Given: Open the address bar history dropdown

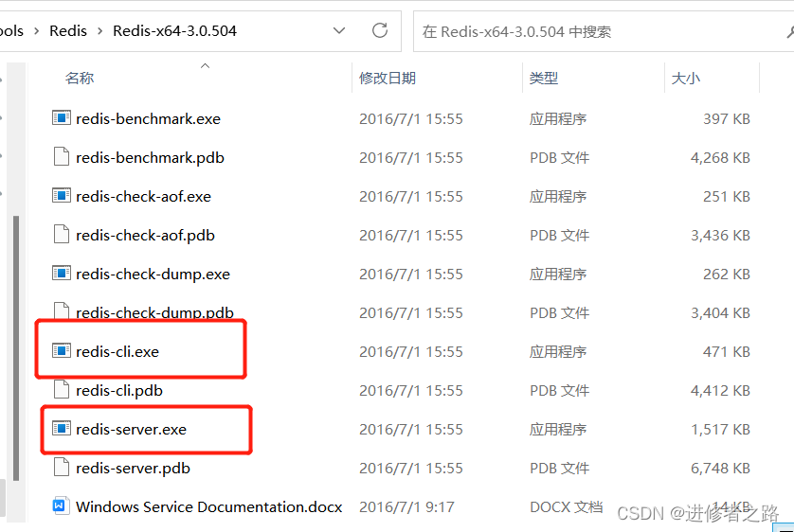Looking at the screenshot, I should click(x=339, y=31).
